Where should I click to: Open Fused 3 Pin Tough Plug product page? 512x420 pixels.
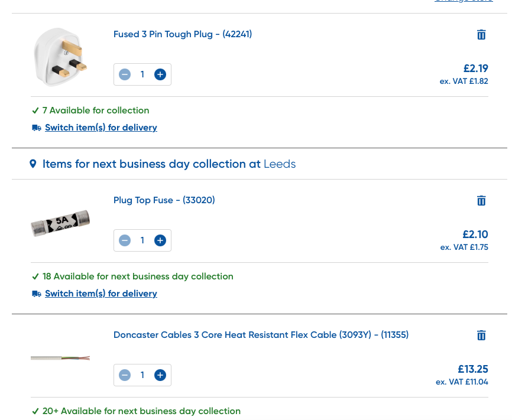click(183, 34)
